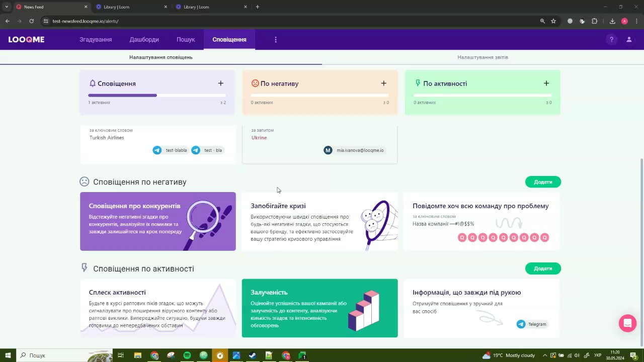Click the По активності progress bar

coord(482,95)
